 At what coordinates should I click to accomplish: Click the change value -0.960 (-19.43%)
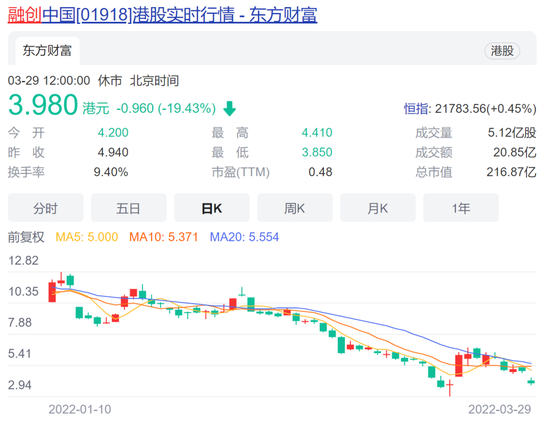tap(166, 108)
